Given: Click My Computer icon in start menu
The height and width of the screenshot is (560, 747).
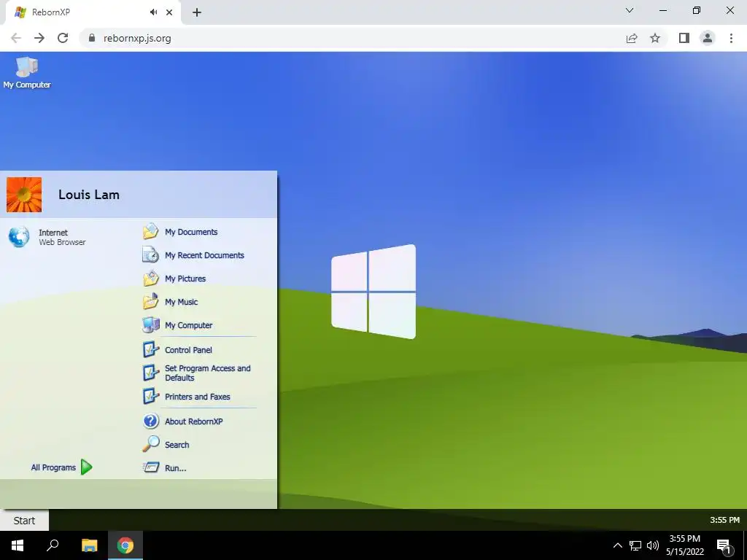Looking at the screenshot, I should pyautogui.click(x=150, y=325).
